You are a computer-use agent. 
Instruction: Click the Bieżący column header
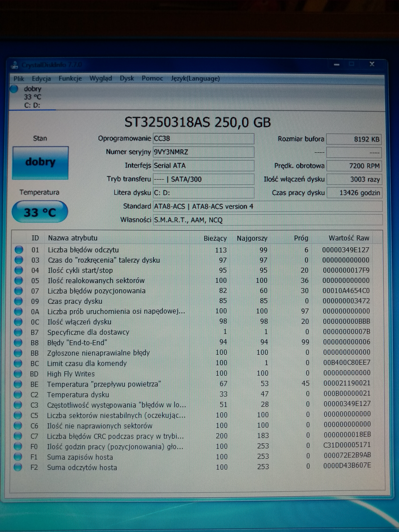click(x=215, y=238)
